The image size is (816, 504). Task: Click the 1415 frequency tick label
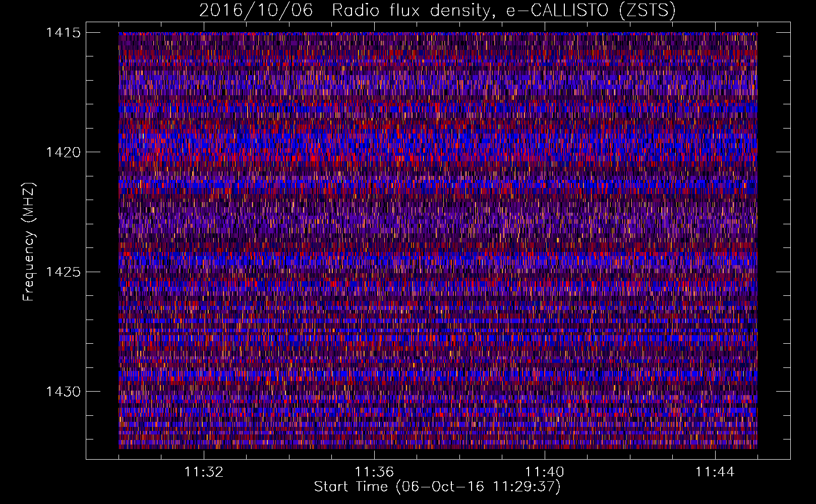tap(64, 33)
